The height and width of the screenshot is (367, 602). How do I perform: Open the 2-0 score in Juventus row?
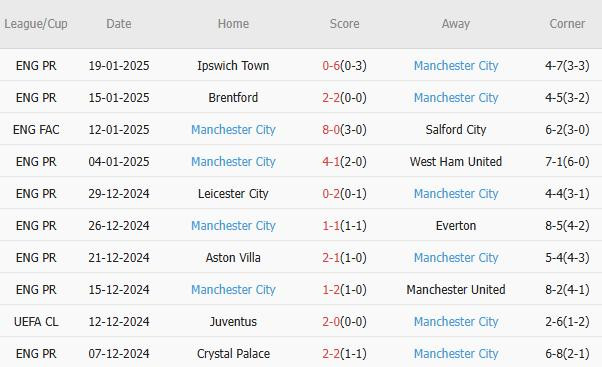[x=331, y=322]
